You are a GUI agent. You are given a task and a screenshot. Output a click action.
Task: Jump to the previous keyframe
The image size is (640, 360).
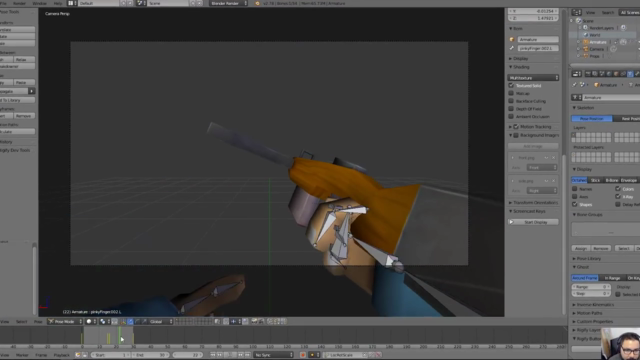point(220,355)
